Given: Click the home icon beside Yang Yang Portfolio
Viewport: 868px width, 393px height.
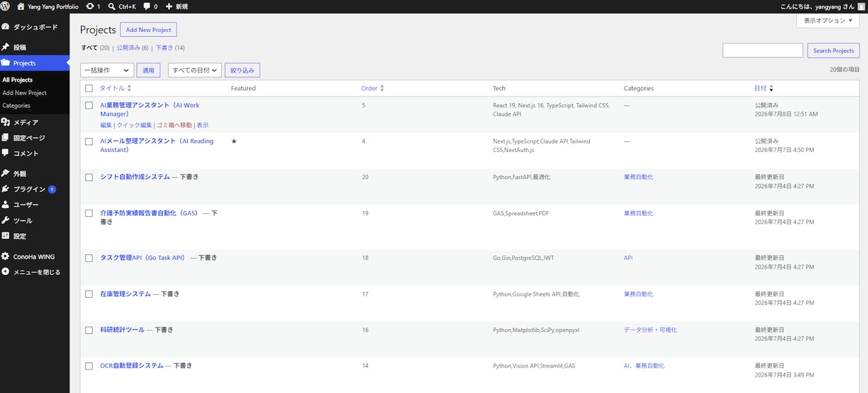Looking at the screenshot, I should pyautogui.click(x=20, y=6).
